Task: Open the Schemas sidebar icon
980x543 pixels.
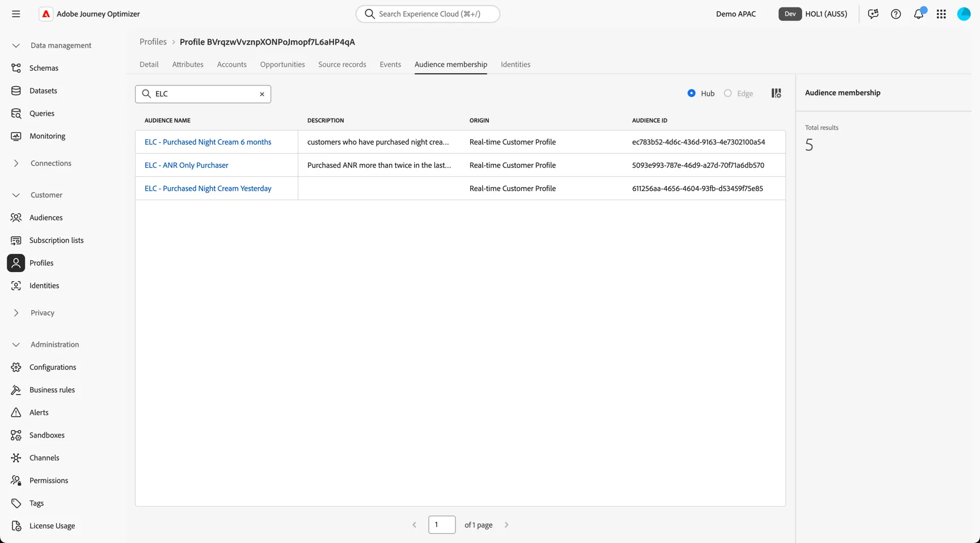Action: [16, 68]
